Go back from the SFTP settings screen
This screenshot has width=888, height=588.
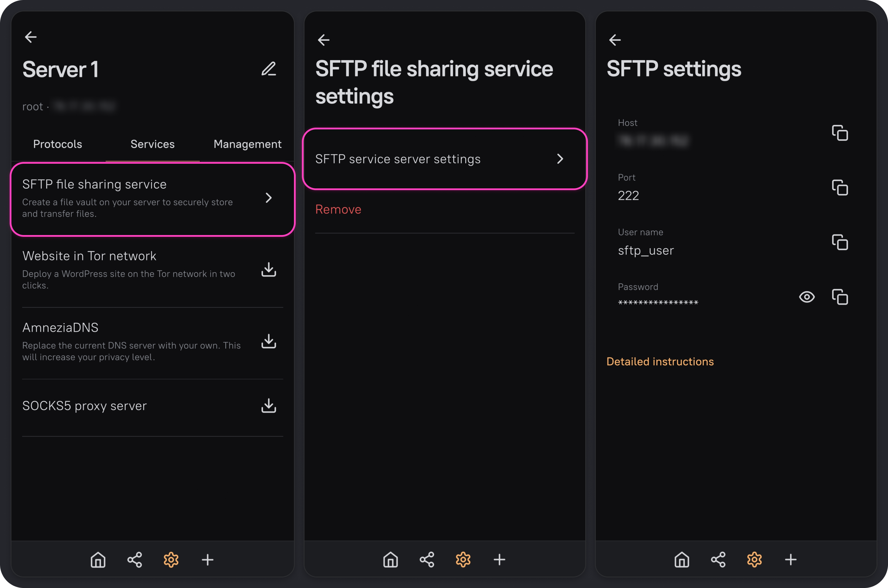click(x=615, y=40)
